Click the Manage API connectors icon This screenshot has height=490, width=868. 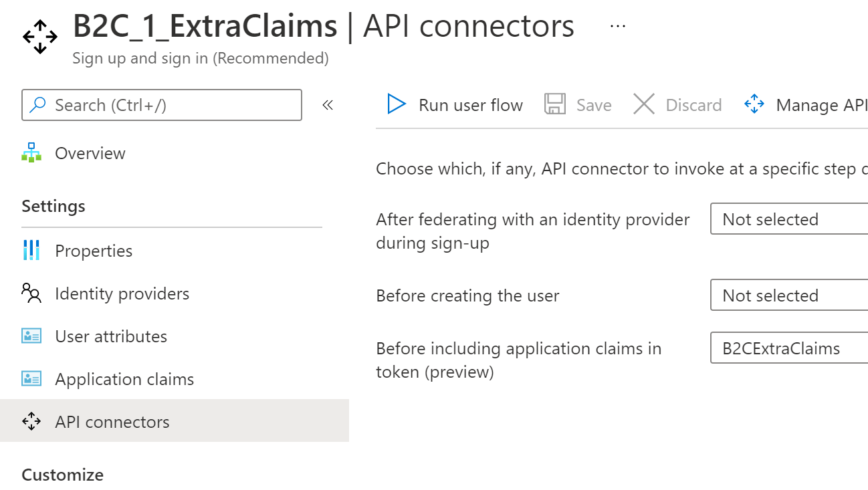(754, 105)
